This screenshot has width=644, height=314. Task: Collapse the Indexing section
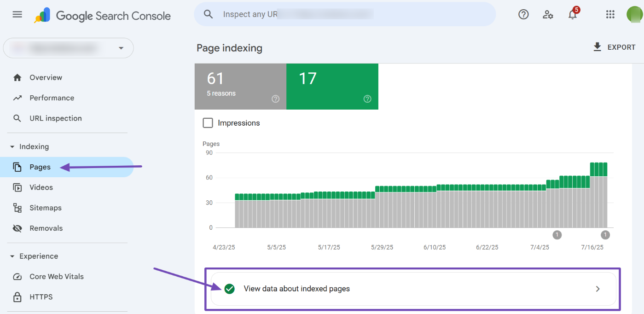[x=12, y=147]
